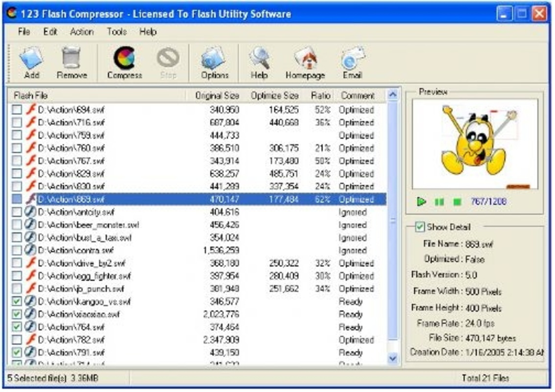The height and width of the screenshot is (392, 555).
Task: Click the Total 21 Files status text
Action: point(485,378)
